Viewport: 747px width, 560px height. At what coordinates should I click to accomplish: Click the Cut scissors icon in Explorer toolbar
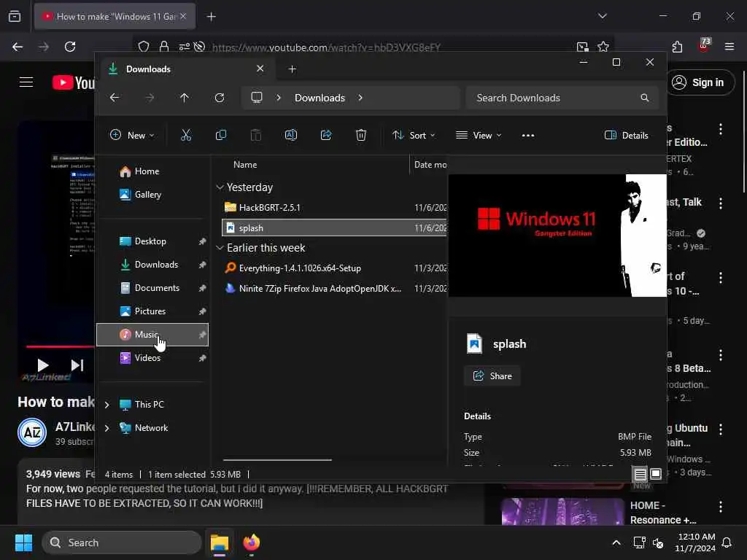[186, 135]
